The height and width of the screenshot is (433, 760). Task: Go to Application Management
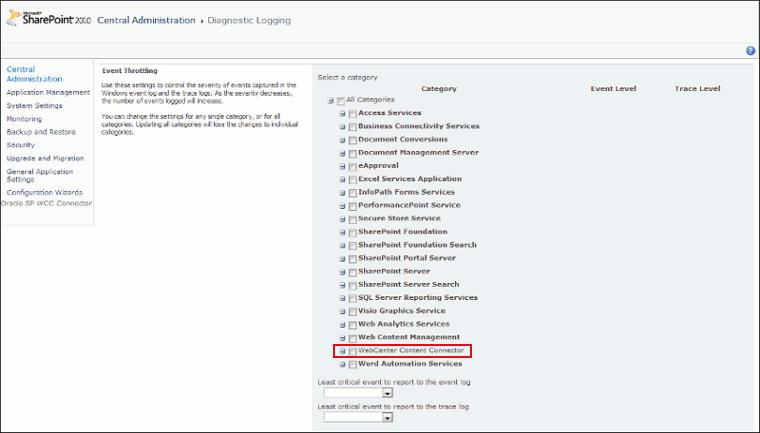[48, 92]
